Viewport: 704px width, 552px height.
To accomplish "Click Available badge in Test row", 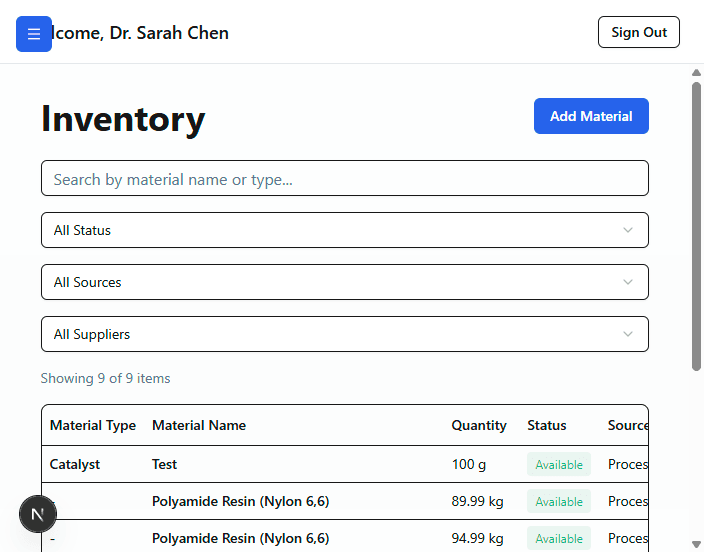I will (559, 464).
